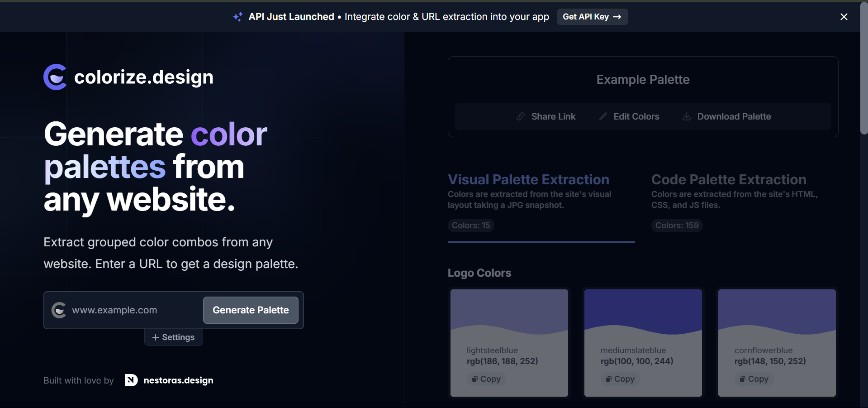Click the colorize.design brand name
Viewport: 868px width, 408px height.
coord(144,77)
